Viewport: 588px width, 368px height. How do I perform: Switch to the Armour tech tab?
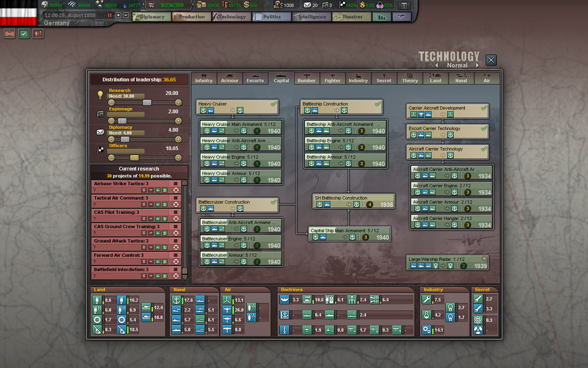(230, 78)
